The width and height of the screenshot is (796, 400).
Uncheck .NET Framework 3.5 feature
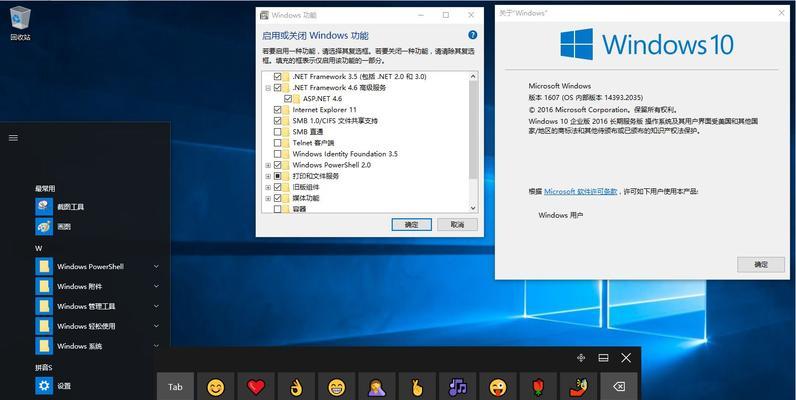(277, 76)
